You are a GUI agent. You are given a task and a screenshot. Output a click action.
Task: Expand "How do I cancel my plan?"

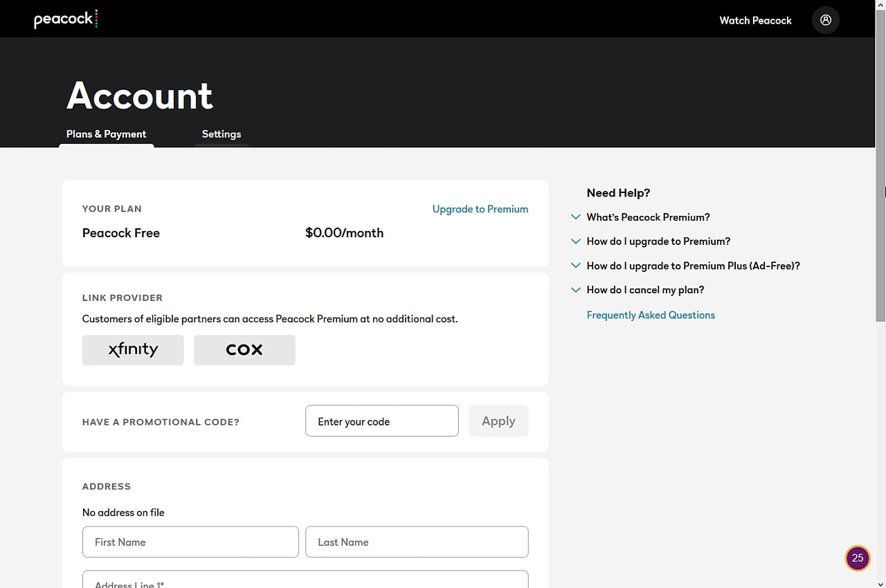pos(644,290)
